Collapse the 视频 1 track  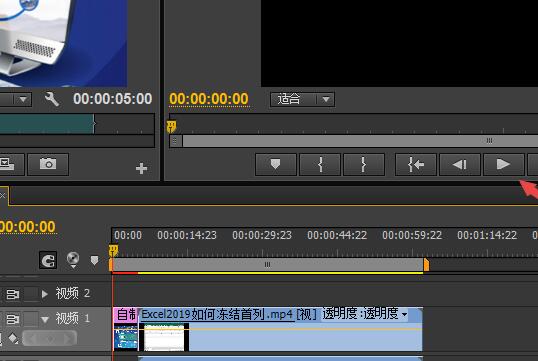pos(45,320)
